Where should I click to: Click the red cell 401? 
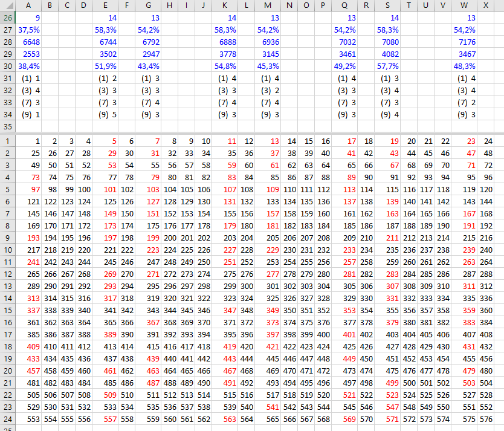pyautogui.click(x=344, y=334)
